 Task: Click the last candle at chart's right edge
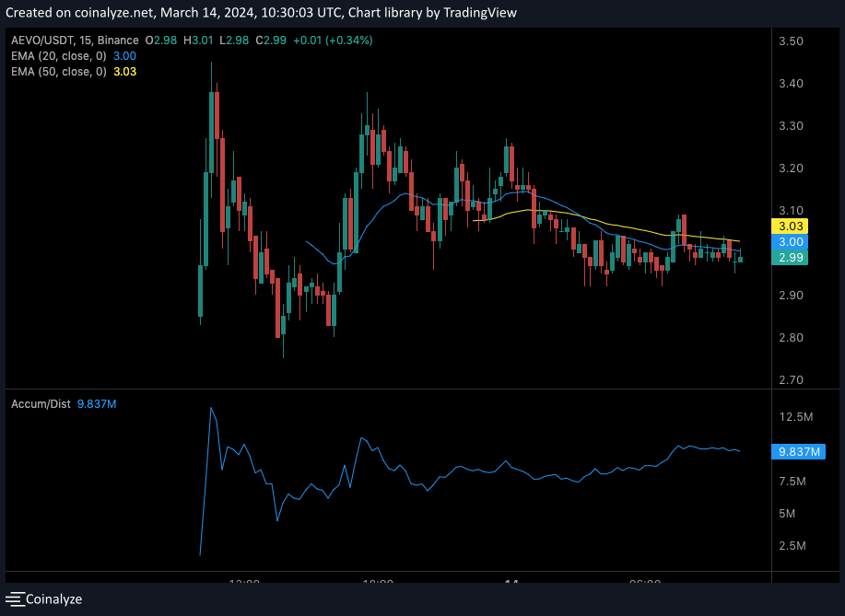740,260
